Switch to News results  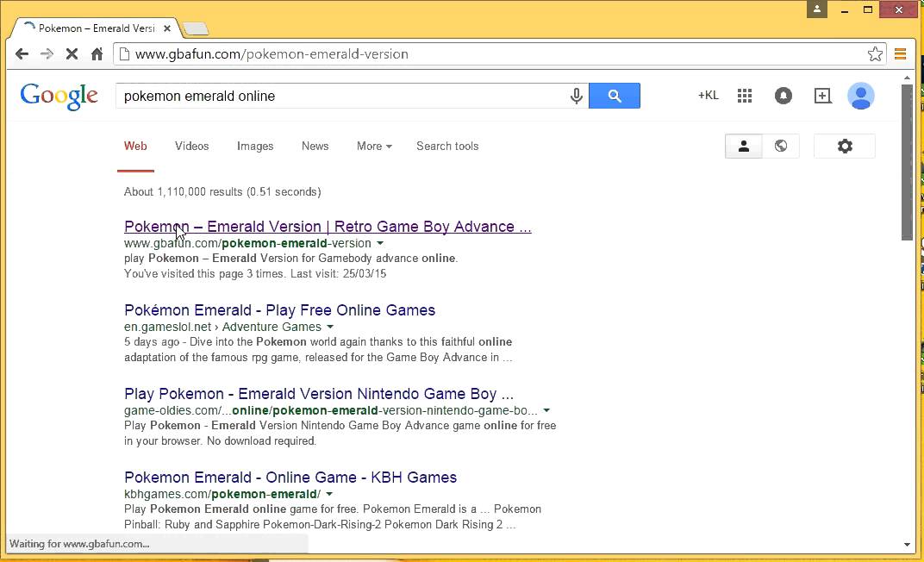point(315,146)
